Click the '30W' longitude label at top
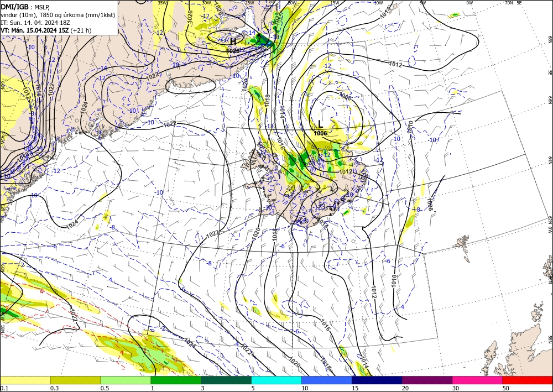 pos(207,3)
